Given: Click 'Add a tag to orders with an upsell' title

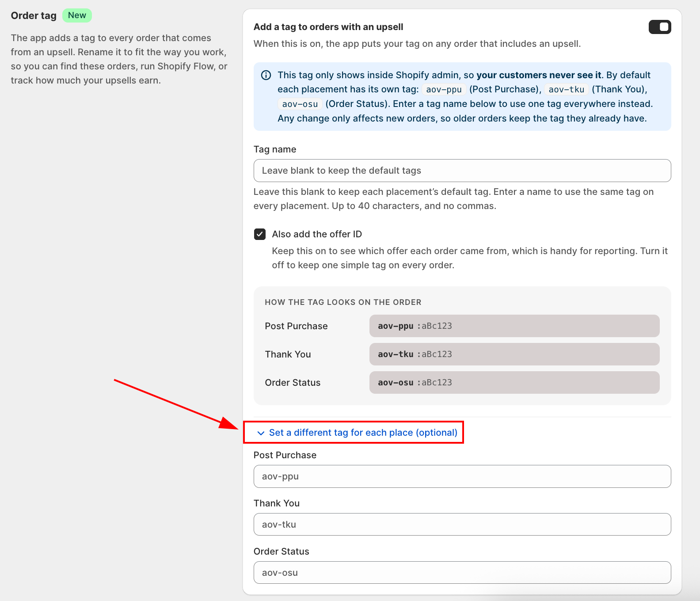Looking at the screenshot, I should click(328, 27).
